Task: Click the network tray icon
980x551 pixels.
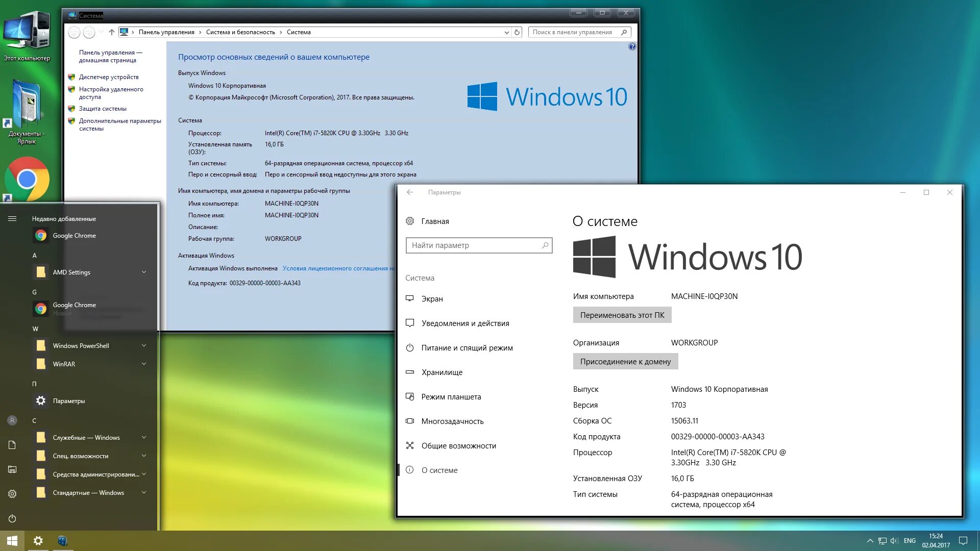Action: click(882, 541)
